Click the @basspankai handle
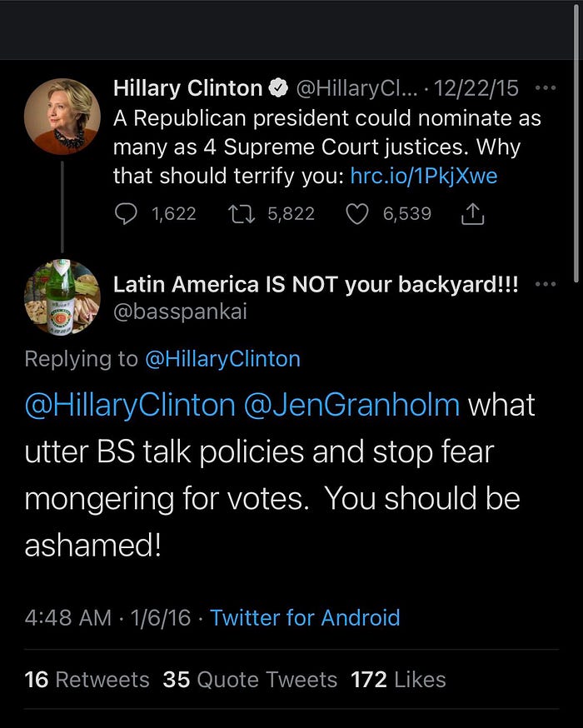Screen dimensions: 583x728 click(x=180, y=312)
